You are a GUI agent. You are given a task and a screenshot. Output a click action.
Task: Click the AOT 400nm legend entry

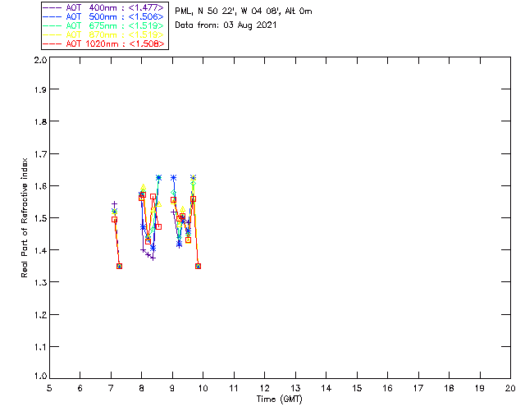point(103,7)
